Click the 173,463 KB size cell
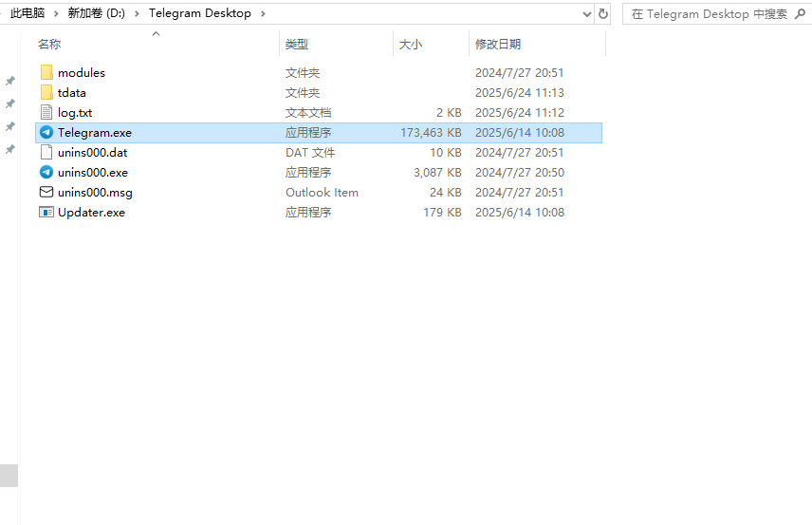 point(431,133)
